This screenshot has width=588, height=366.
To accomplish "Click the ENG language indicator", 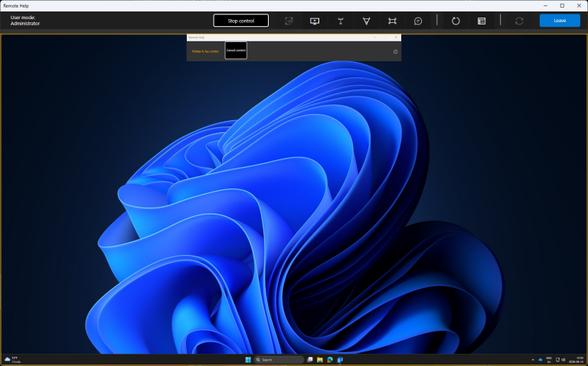I will [549, 360].
